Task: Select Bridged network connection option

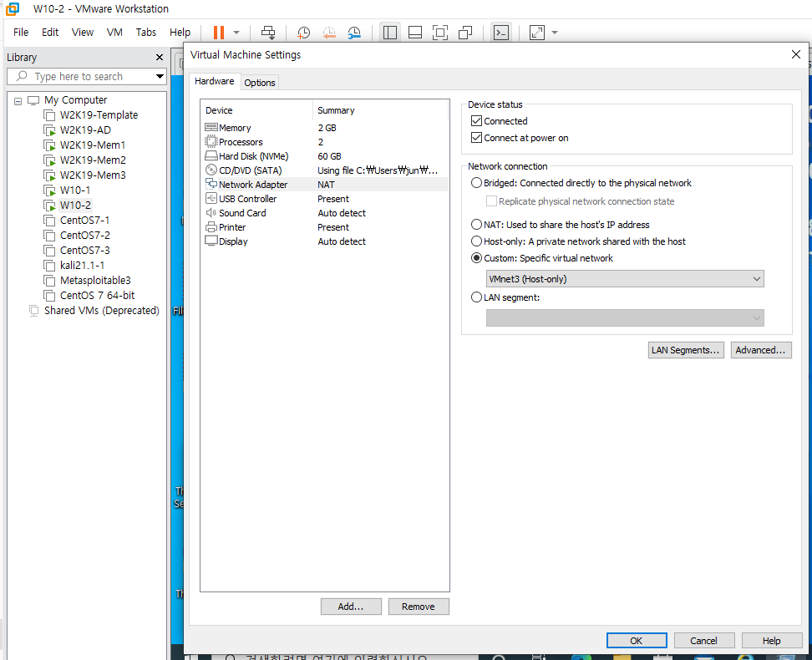Action: pos(476,183)
